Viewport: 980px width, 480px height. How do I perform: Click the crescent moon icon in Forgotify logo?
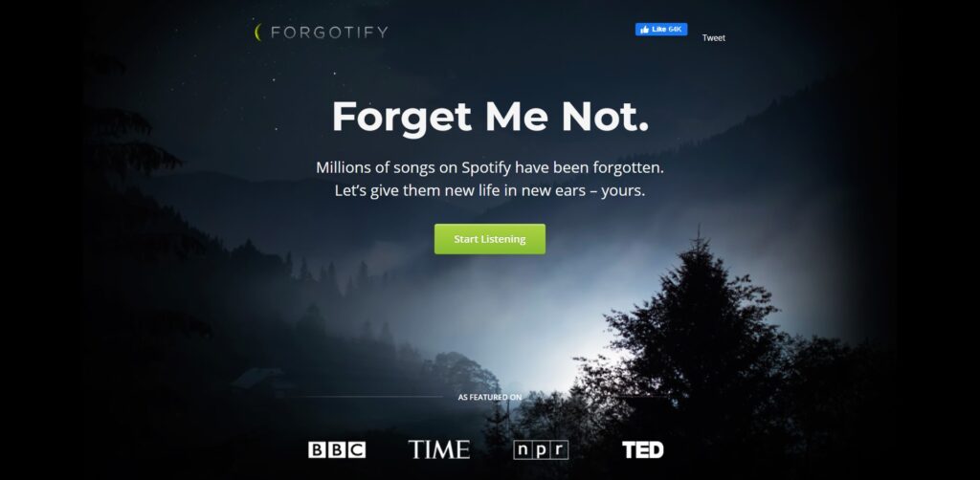click(x=257, y=33)
